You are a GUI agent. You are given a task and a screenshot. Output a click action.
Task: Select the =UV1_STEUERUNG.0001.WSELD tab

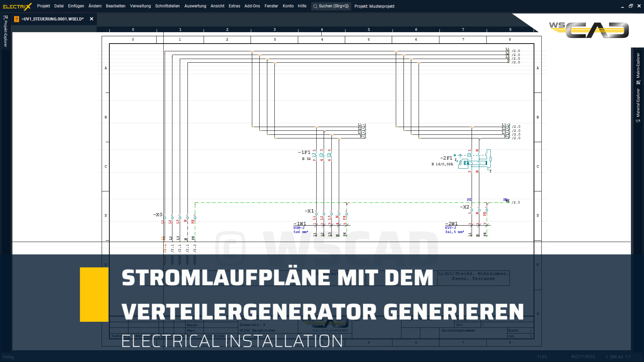[x=52, y=19]
